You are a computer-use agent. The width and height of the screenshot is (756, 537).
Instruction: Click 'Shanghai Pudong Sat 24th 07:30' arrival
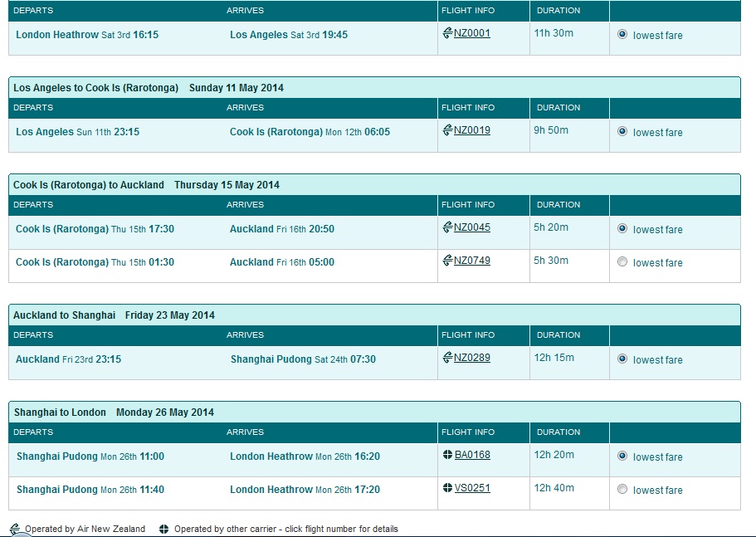click(x=303, y=359)
